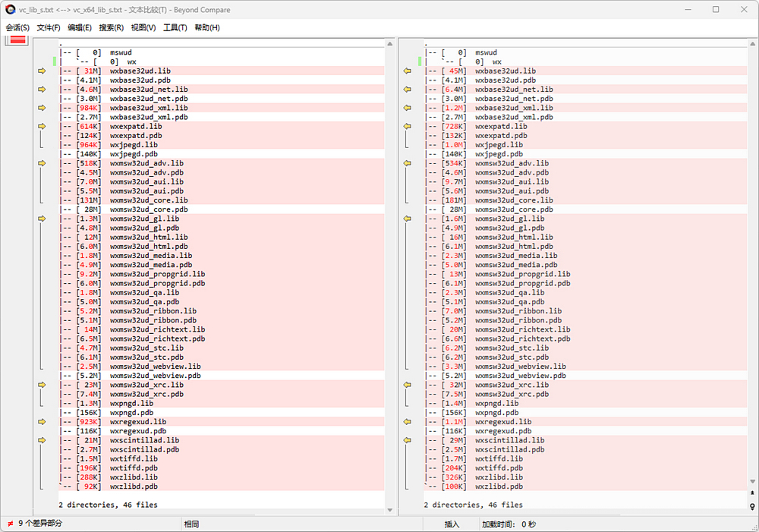Select right pane line wxbase32ud.pdb

pyautogui.click(x=586, y=80)
